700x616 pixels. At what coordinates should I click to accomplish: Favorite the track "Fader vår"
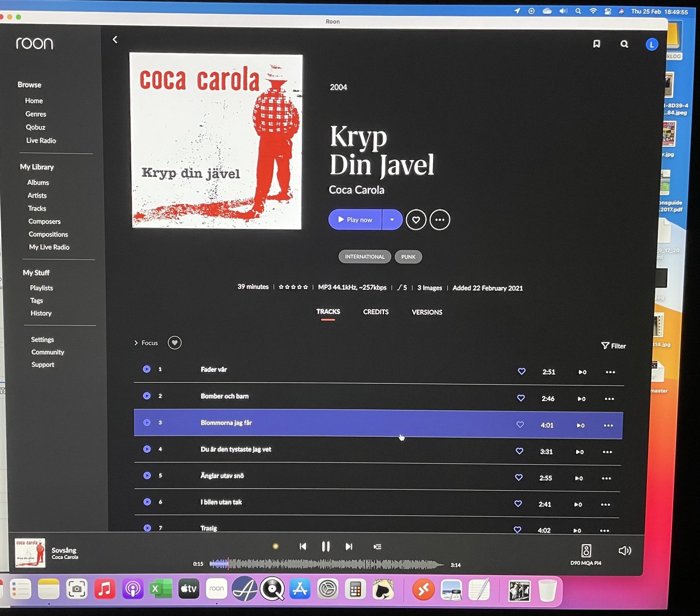(521, 371)
